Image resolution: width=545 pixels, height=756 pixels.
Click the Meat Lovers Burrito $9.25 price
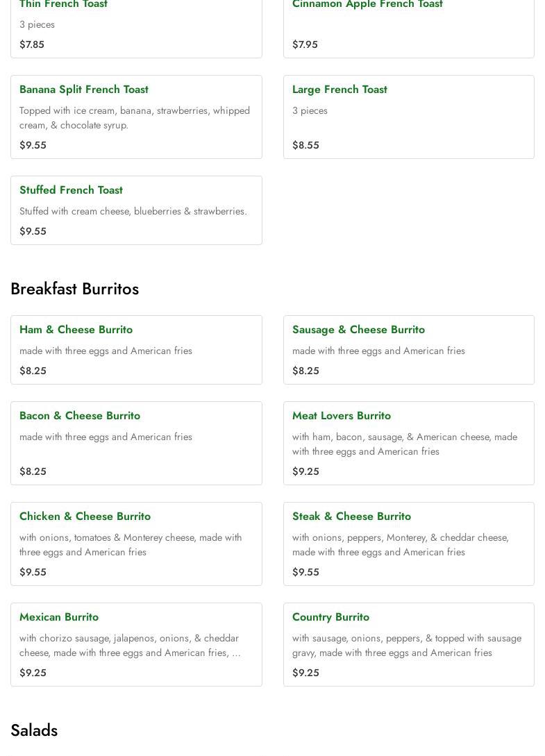[305, 471]
